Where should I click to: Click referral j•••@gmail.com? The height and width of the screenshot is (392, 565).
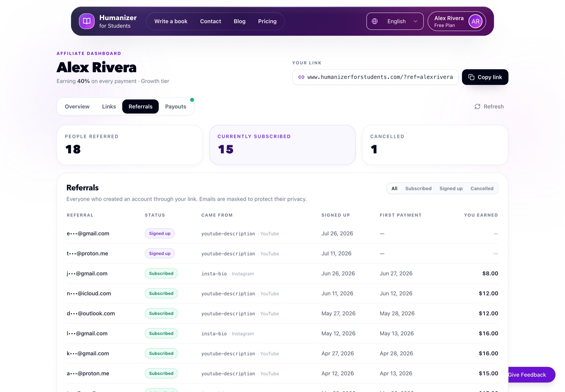click(87, 273)
